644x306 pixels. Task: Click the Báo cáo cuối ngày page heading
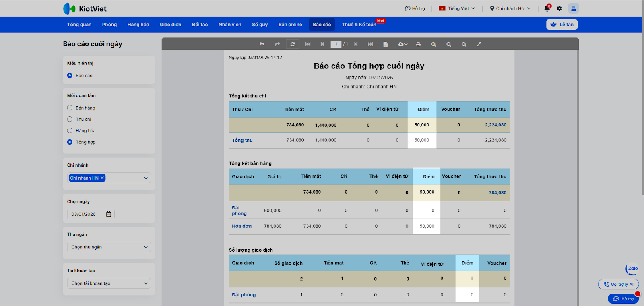93,44
